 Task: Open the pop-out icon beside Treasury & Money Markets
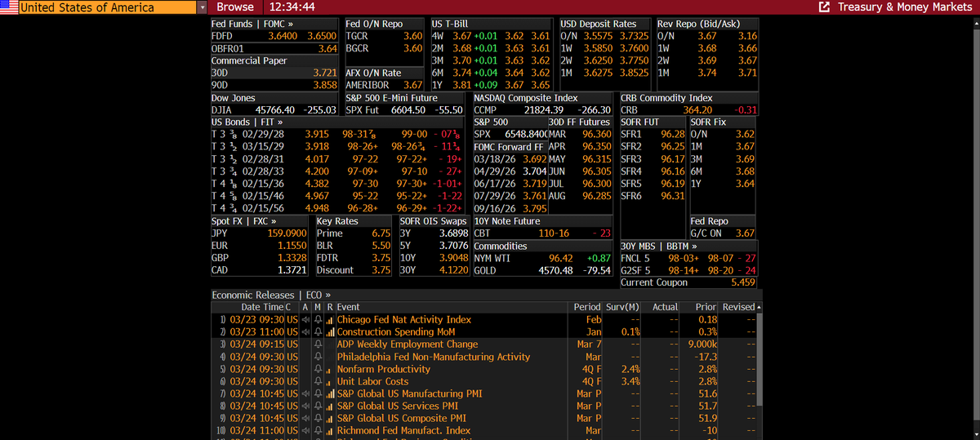[823, 7]
